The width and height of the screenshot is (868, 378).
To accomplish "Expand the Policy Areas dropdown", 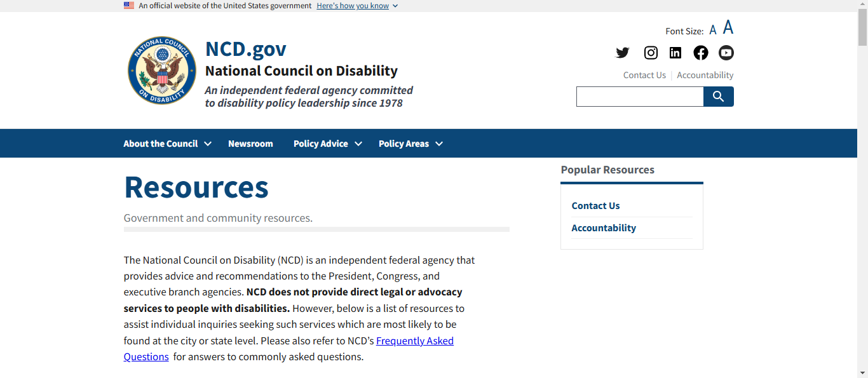I will pos(410,144).
